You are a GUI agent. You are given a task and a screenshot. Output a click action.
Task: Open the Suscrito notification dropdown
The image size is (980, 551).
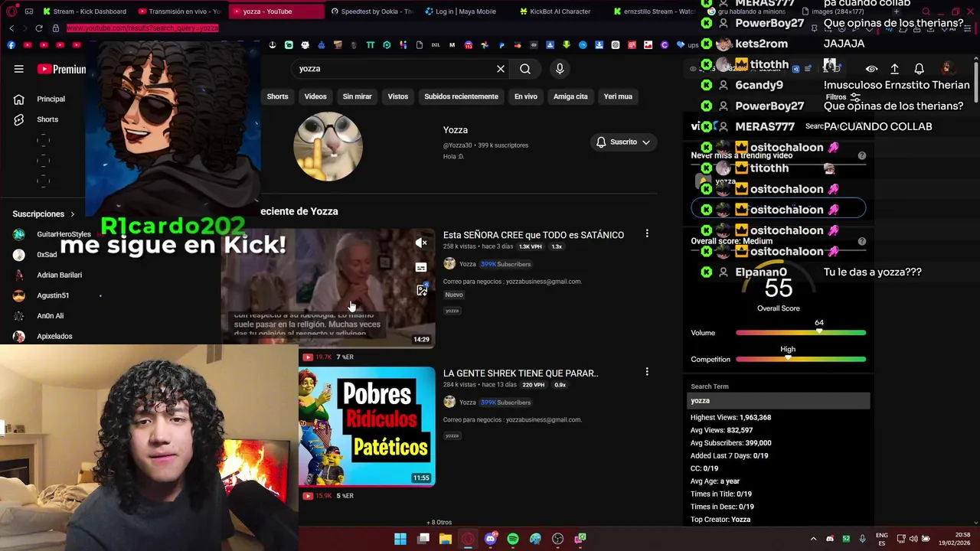pyautogui.click(x=623, y=142)
